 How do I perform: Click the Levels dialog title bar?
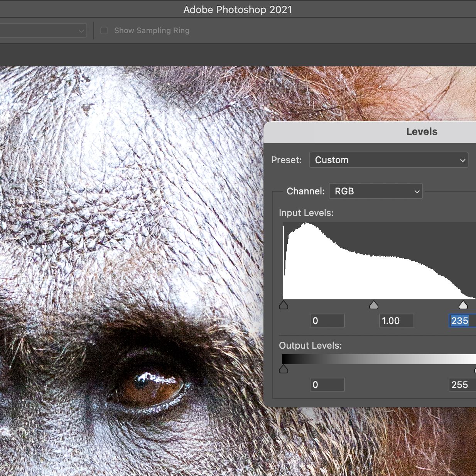click(370, 132)
